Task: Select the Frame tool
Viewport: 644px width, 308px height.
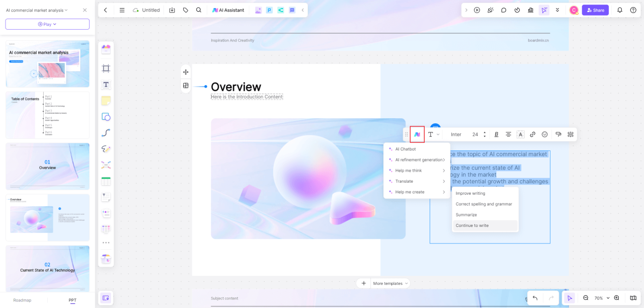Action: (106, 68)
